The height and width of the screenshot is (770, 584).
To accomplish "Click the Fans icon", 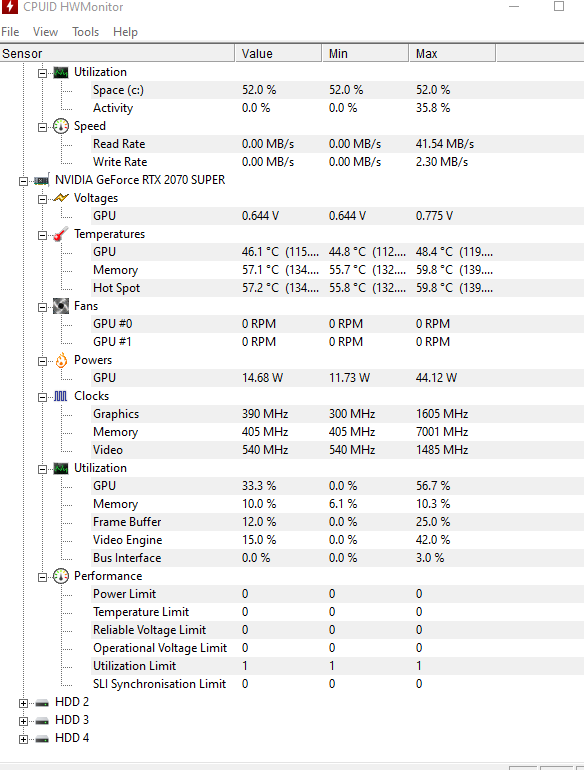I will click(61, 306).
